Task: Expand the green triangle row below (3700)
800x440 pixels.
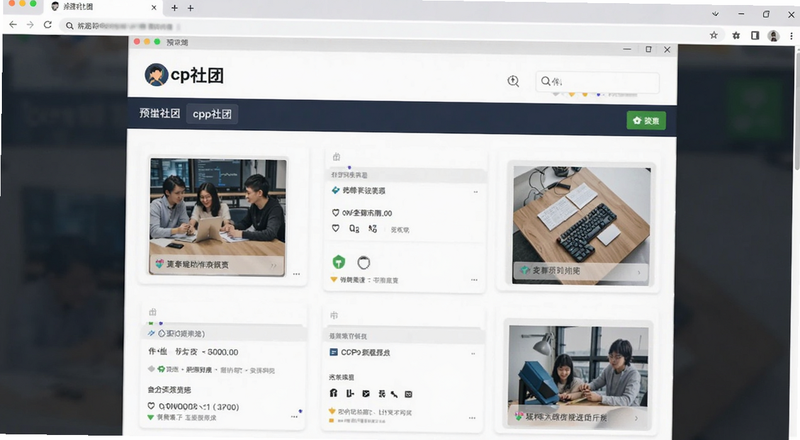Action: tap(182, 417)
